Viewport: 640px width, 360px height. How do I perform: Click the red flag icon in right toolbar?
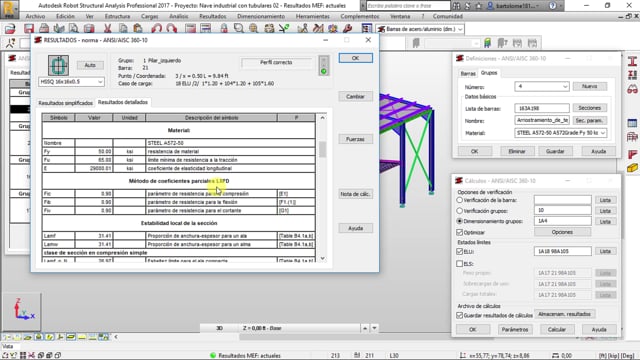point(632,154)
